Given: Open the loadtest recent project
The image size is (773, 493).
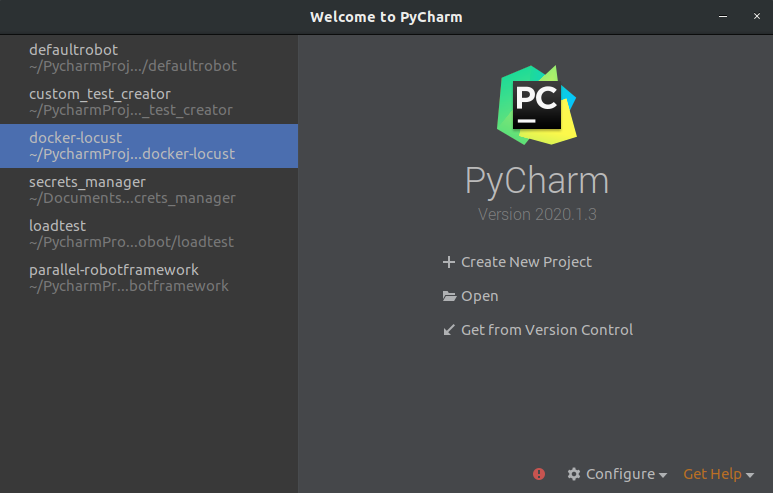Looking at the screenshot, I should [149, 234].
